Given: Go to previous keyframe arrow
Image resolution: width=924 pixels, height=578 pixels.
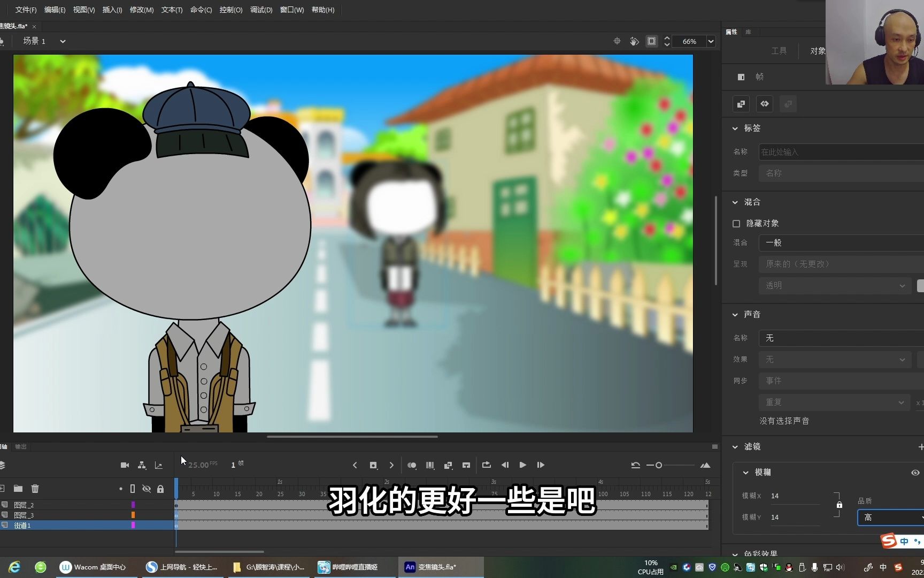Looking at the screenshot, I should 355,465.
